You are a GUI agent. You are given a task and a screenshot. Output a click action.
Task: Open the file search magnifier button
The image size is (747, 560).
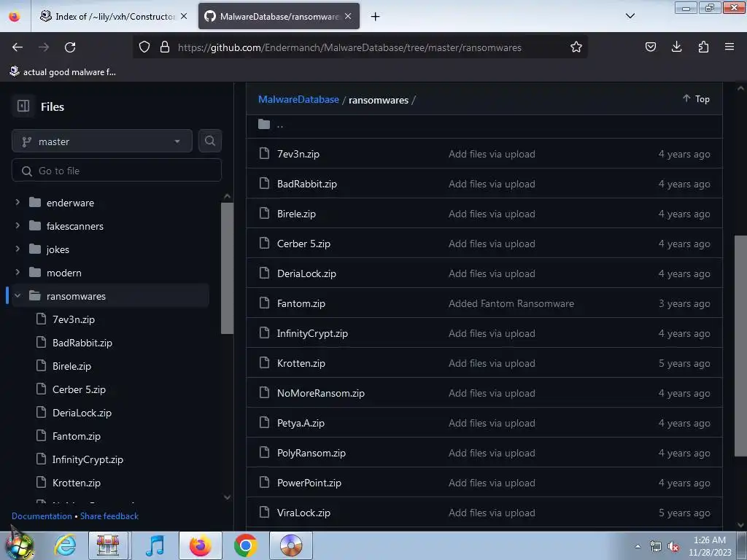[x=210, y=141]
